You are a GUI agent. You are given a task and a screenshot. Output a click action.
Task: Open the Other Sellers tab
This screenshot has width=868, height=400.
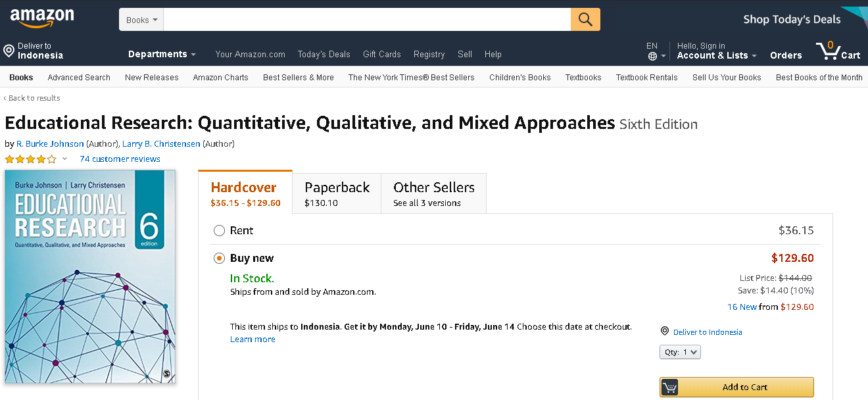tap(433, 193)
